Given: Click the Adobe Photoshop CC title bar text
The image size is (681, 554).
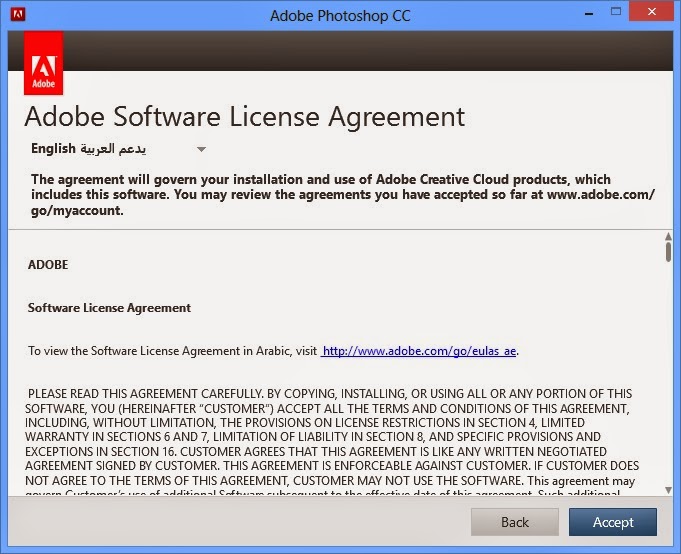Looking at the screenshot, I should (340, 16).
